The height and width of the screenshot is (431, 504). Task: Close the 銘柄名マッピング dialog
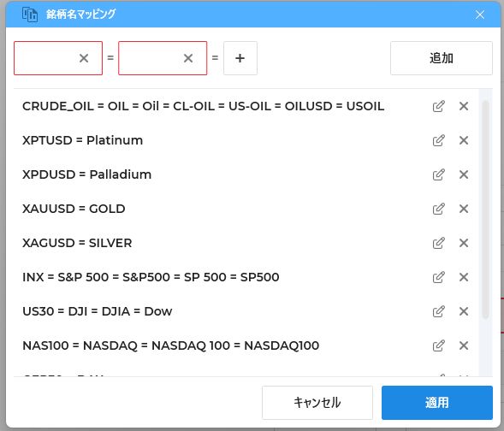click(x=480, y=15)
